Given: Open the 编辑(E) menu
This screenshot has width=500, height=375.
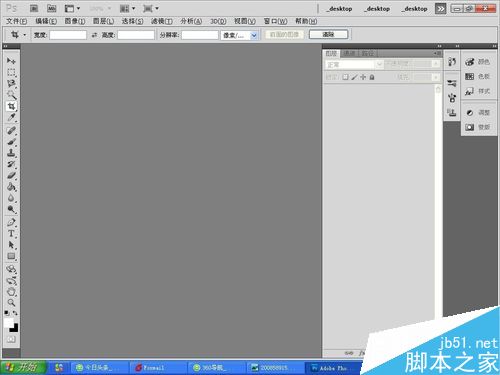Looking at the screenshot, I should click(x=46, y=21).
